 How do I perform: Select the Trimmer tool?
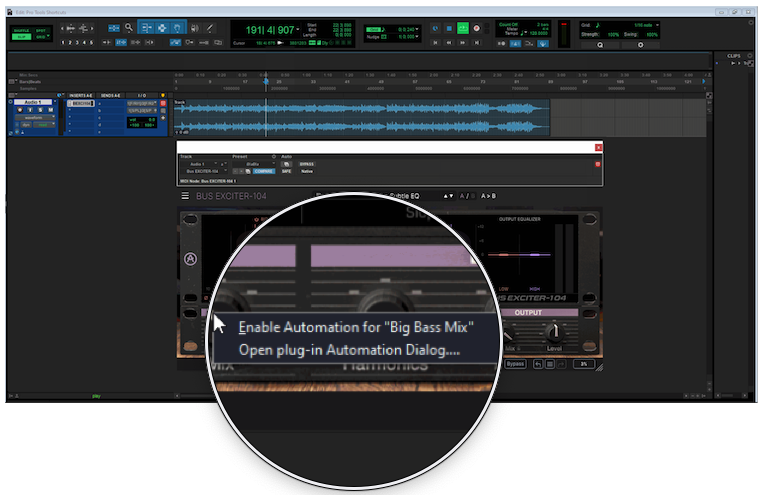(x=146, y=28)
